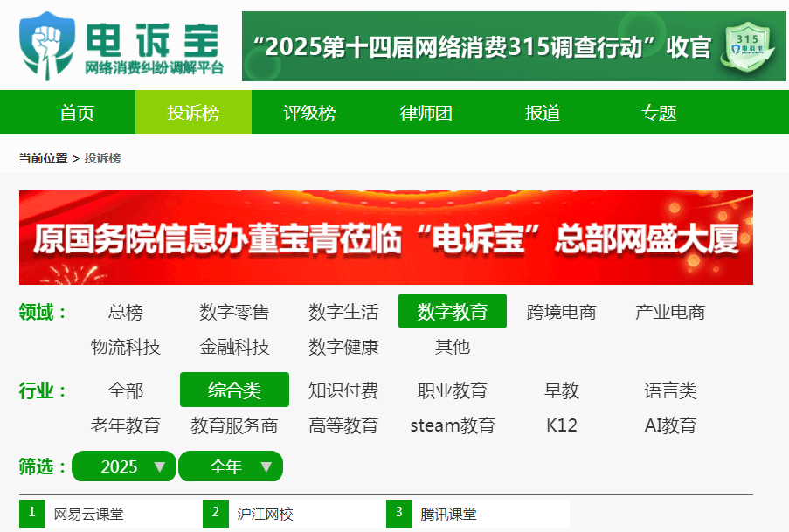Screen dimensions: 789x532
Task: Select the AI教育 industry option
Action: pos(670,425)
